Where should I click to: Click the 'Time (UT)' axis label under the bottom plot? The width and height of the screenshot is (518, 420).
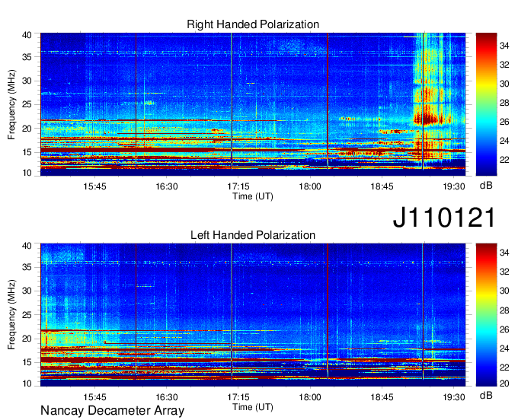[x=253, y=407]
